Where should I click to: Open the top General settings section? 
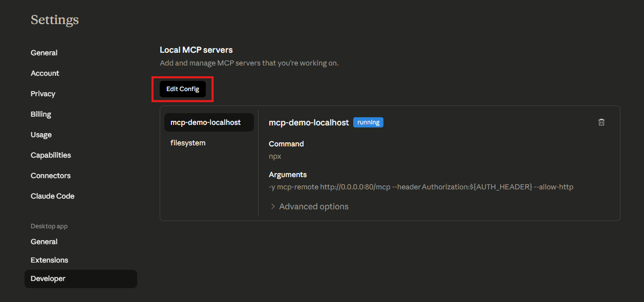coord(44,53)
